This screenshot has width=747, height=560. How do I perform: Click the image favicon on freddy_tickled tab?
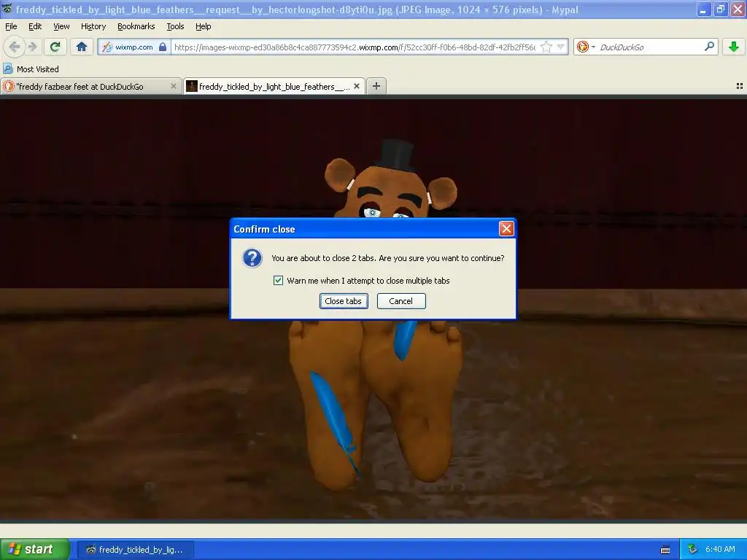pyautogui.click(x=192, y=86)
